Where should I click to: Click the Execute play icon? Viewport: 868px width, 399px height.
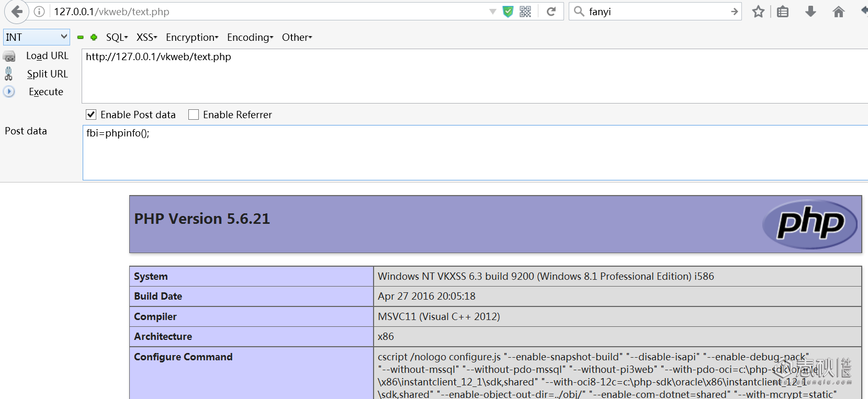(x=9, y=92)
